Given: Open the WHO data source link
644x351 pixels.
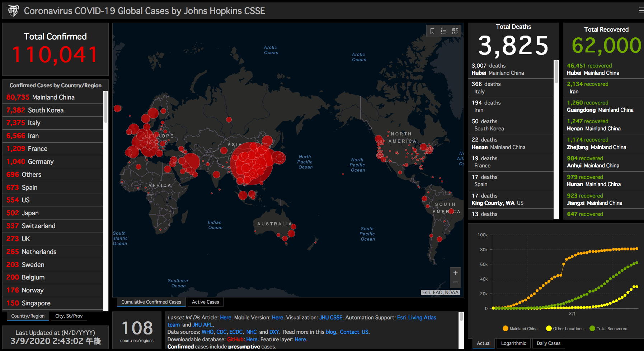Looking at the screenshot, I should (207, 332).
